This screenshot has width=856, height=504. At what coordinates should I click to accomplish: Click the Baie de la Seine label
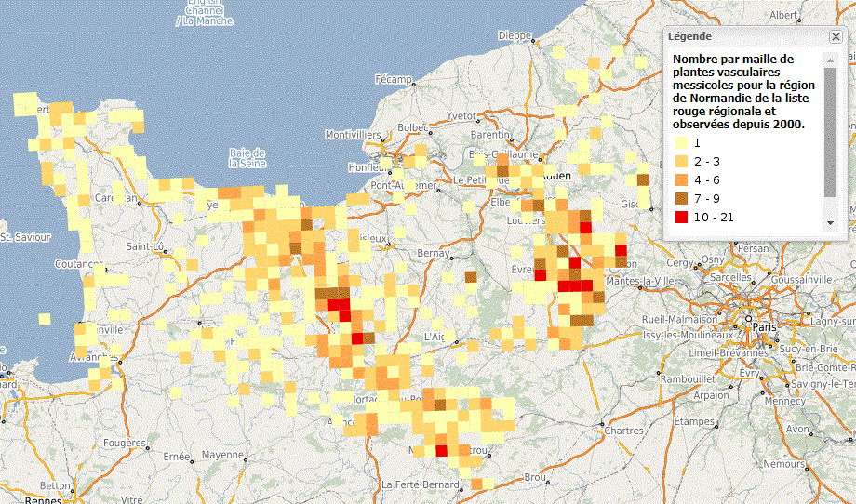point(247,157)
